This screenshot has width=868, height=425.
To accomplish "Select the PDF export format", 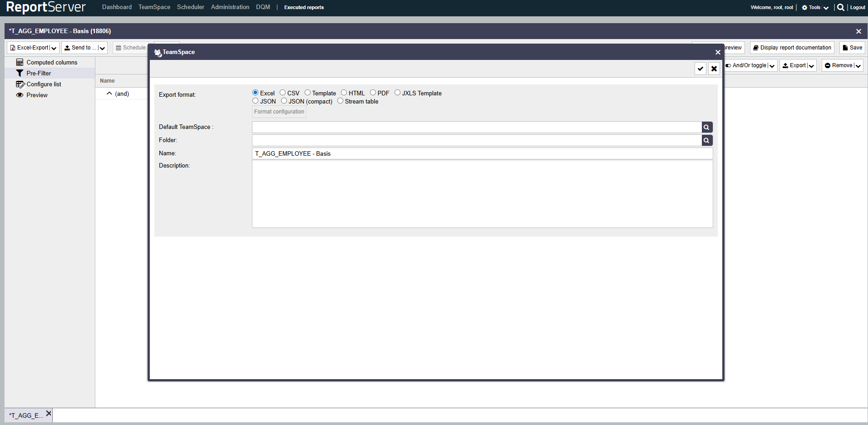I will [x=373, y=93].
